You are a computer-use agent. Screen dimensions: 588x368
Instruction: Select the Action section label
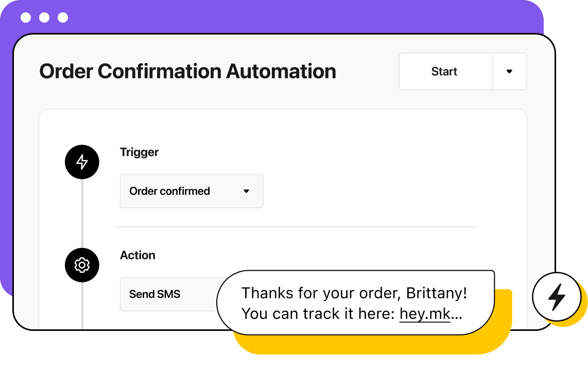coord(137,255)
